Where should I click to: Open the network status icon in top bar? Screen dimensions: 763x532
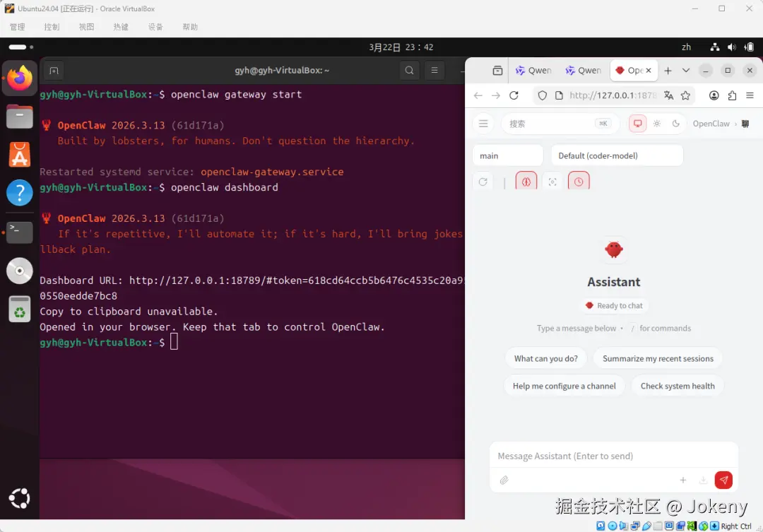715,47
